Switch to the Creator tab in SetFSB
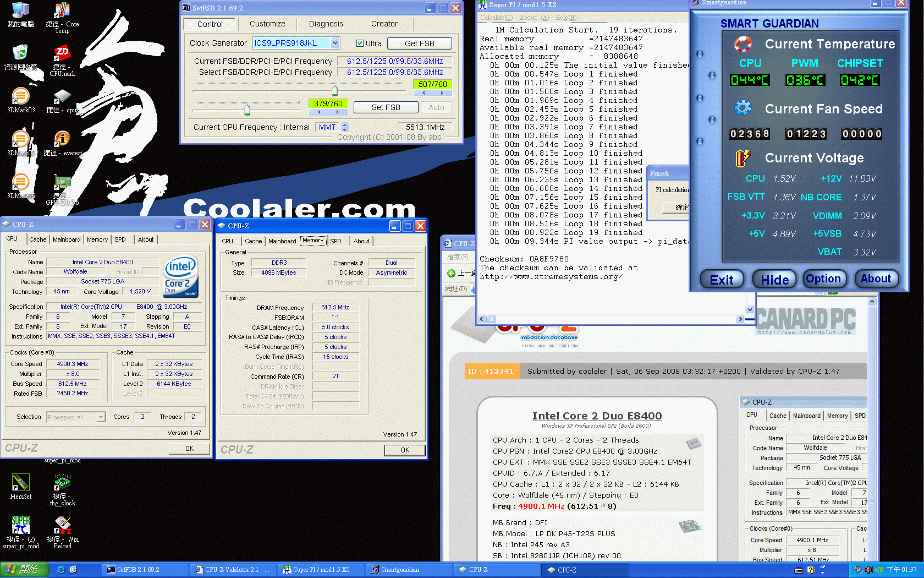This screenshot has height=578, width=924. click(x=384, y=24)
